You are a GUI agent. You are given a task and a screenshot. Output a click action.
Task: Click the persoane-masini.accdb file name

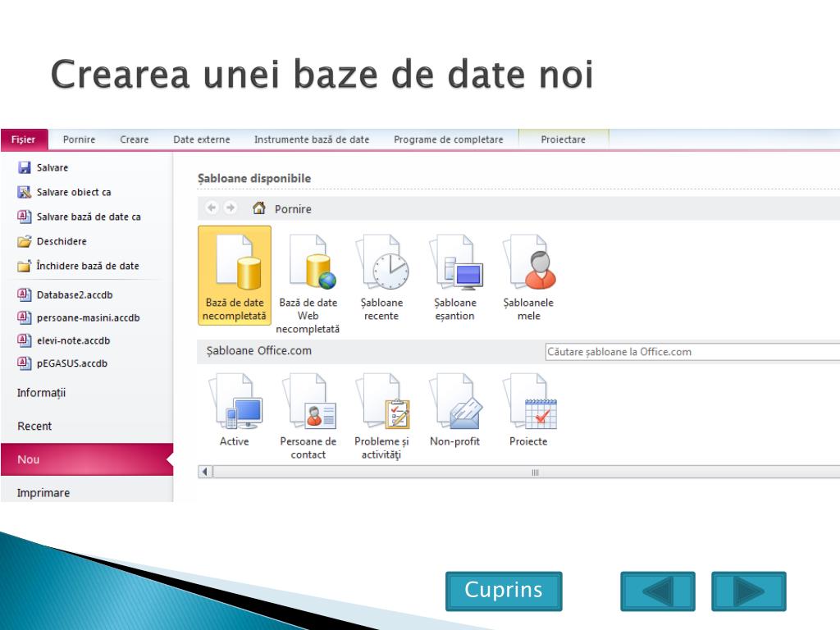pos(89,318)
